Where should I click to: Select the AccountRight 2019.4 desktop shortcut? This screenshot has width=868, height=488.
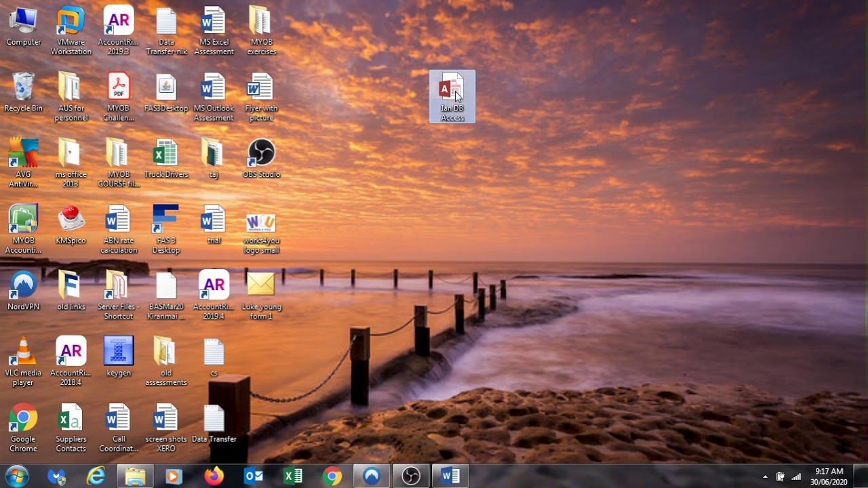pyautogui.click(x=214, y=296)
